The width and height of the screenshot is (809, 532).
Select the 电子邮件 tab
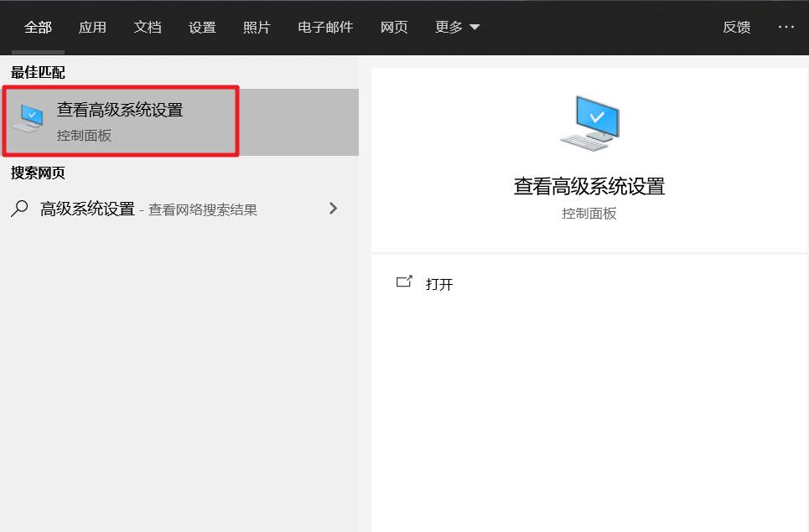coord(325,28)
